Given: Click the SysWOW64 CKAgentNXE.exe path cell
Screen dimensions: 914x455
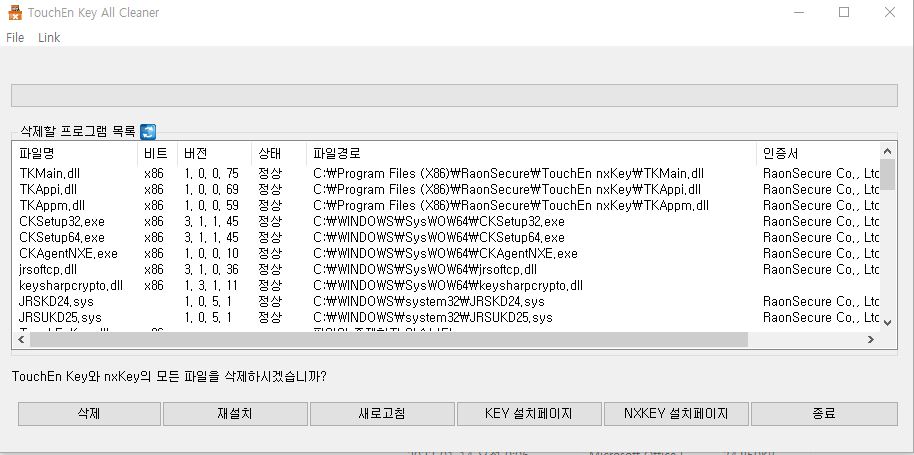Looking at the screenshot, I should coord(445,253).
